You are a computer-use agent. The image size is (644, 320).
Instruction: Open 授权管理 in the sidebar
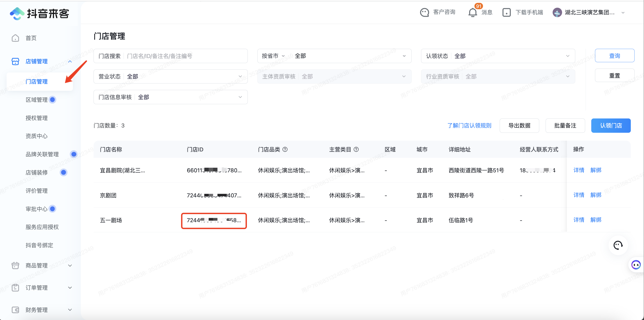(x=36, y=118)
